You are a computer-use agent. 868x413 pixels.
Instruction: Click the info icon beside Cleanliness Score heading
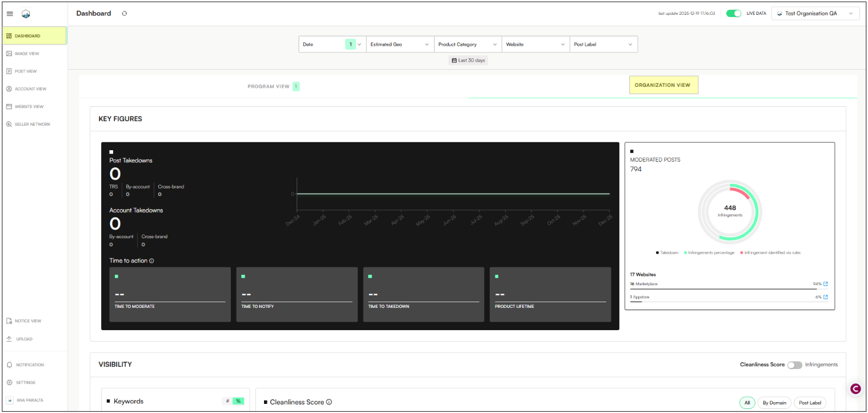[x=329, y=402]
